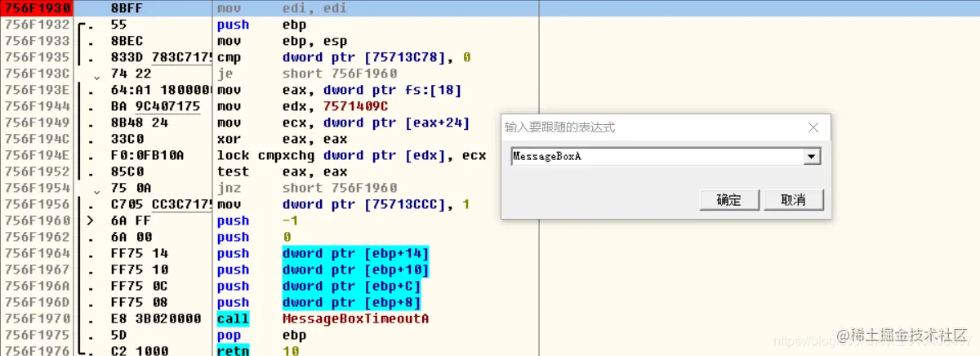Select address row 756F1960
The image size is (980, 356).
coord(37,220)
